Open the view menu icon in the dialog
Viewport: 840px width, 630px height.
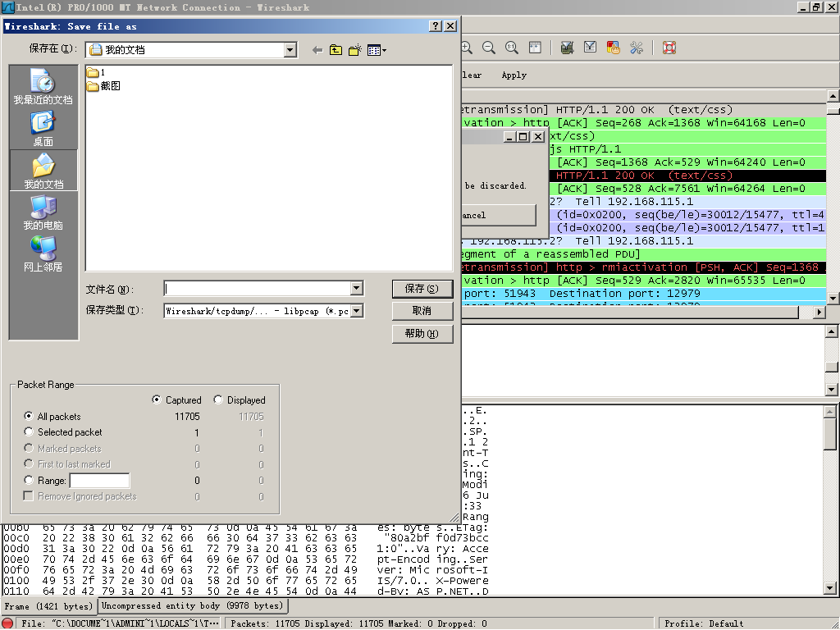(x=377, y=50)
